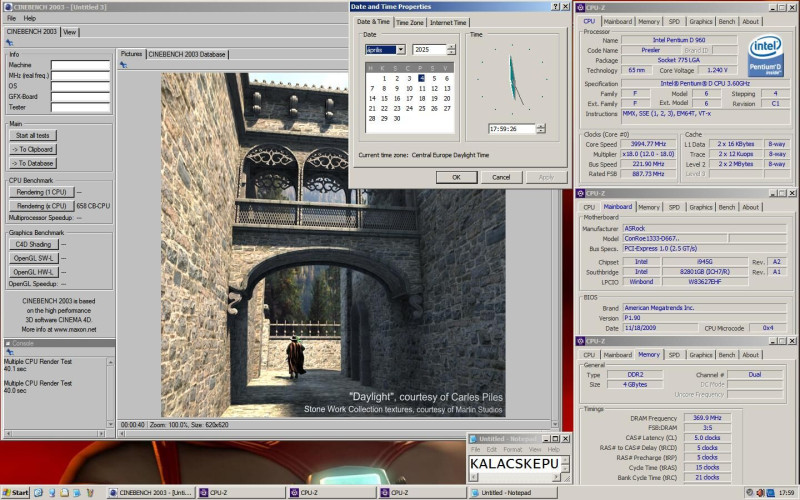
Task: Click the BIOS date 11/18/2009
Action: (660, 328)
